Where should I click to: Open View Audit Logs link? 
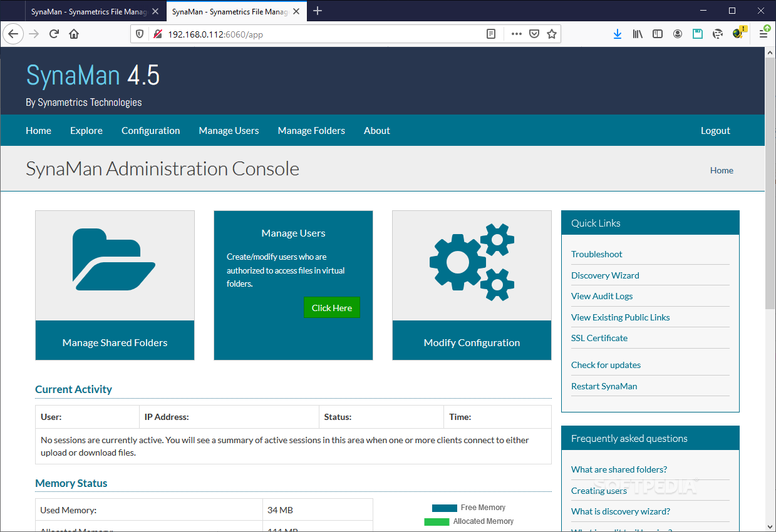click(x=602, y=296)
